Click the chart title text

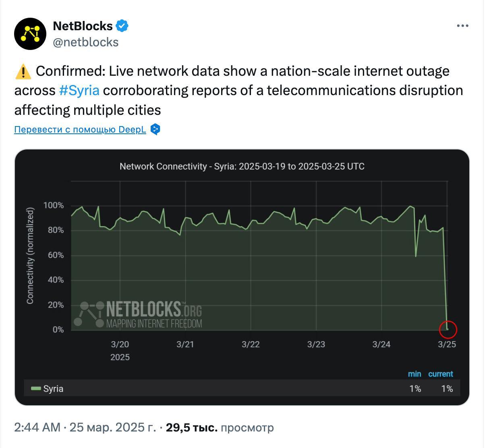coord(242,166)
